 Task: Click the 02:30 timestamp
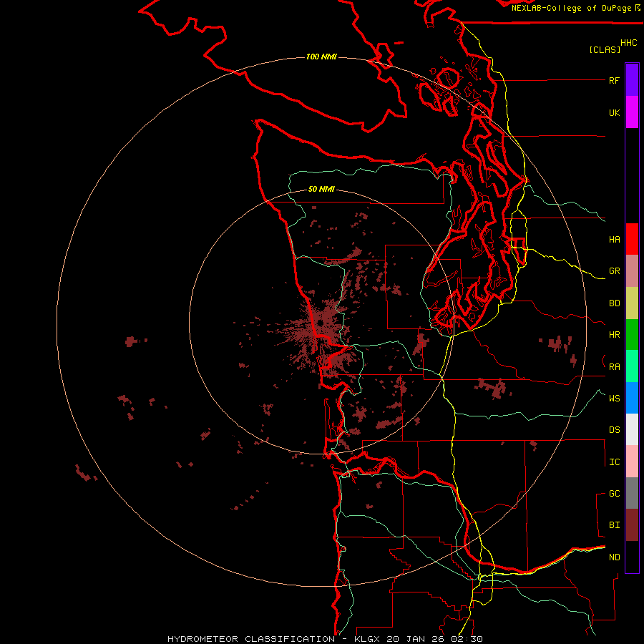[x=467, y=639]
